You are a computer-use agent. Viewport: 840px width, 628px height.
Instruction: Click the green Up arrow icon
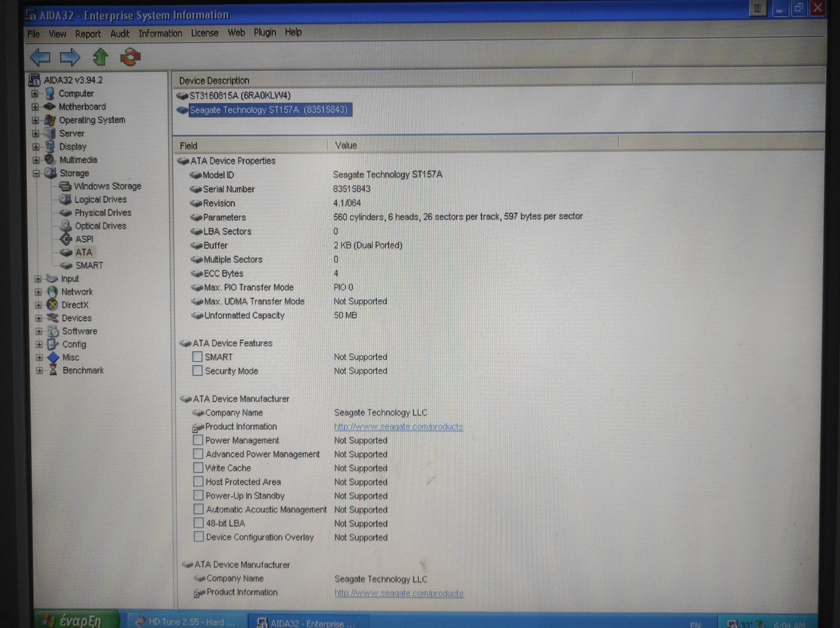point(101,57)
